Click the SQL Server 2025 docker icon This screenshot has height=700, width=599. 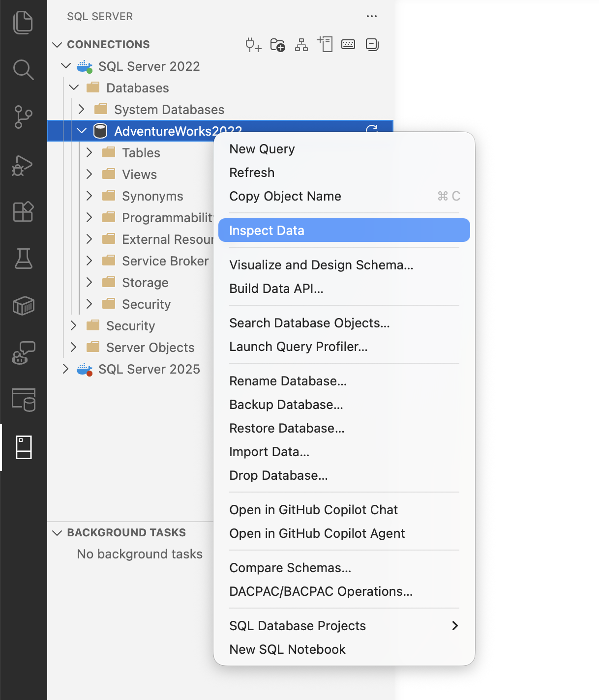(85, 369)
